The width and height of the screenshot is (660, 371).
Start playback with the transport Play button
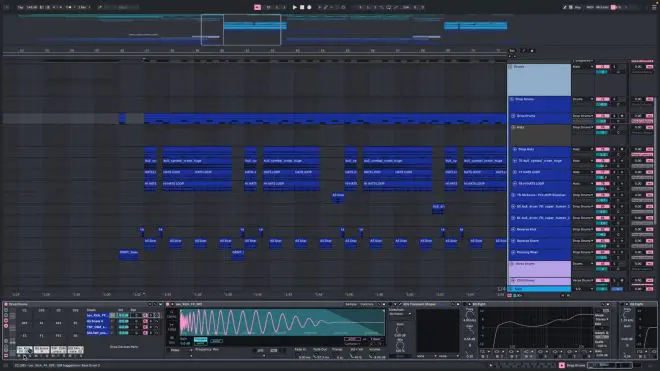coord(295,7)
